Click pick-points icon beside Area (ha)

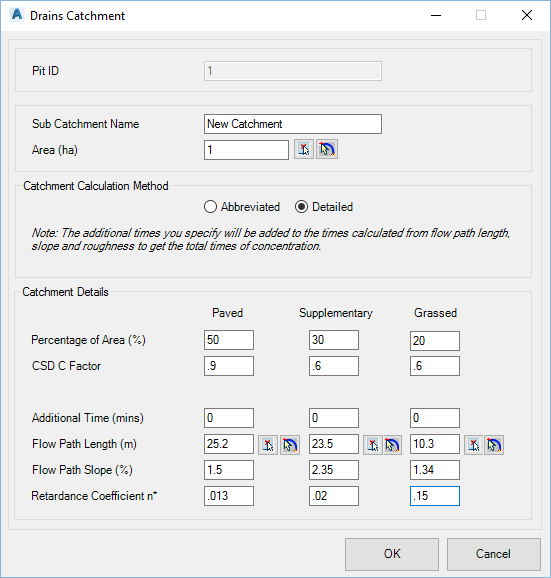(304, 150)
